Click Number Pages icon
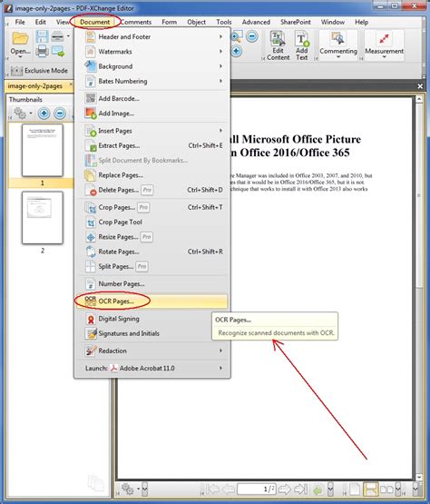The image size is (430, 504). [x=91, y=284]
